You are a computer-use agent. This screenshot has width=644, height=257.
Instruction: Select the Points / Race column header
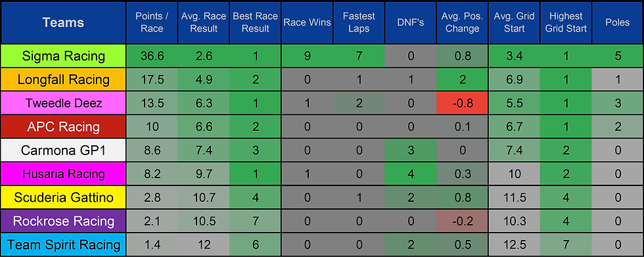[152, 22]
